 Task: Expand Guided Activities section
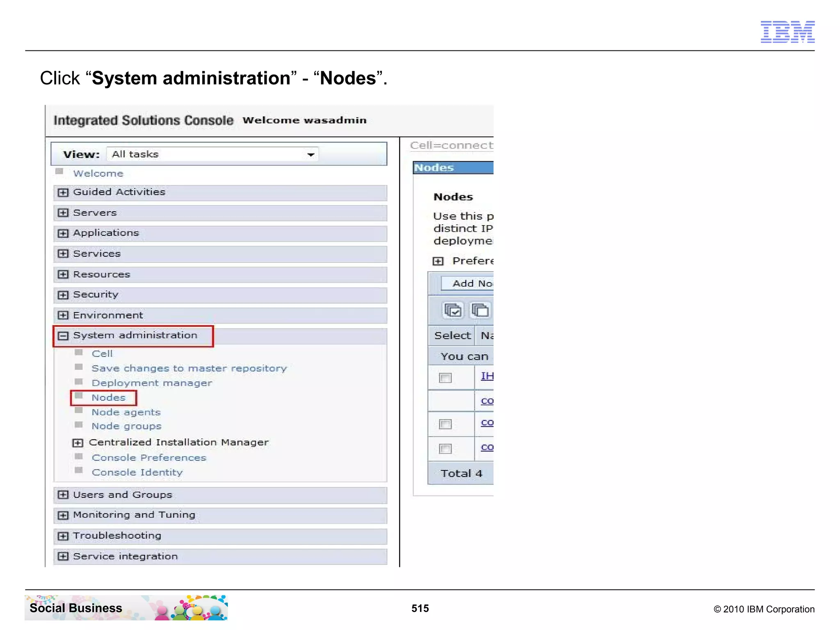(63, 192)
